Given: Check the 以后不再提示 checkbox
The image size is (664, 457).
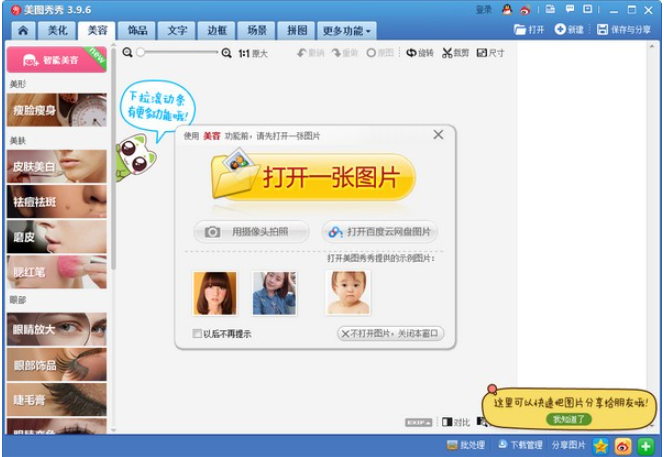Looking at the screenshot, I should pyautogui.click(x=197, y=334).
